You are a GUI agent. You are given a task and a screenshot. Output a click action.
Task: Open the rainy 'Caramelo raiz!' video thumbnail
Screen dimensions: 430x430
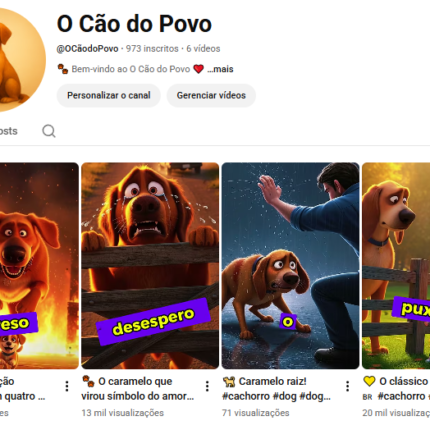pyautogui.click(x=290, y=266)
